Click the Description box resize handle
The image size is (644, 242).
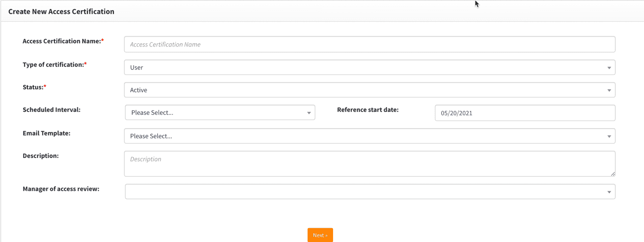[613, 174]
